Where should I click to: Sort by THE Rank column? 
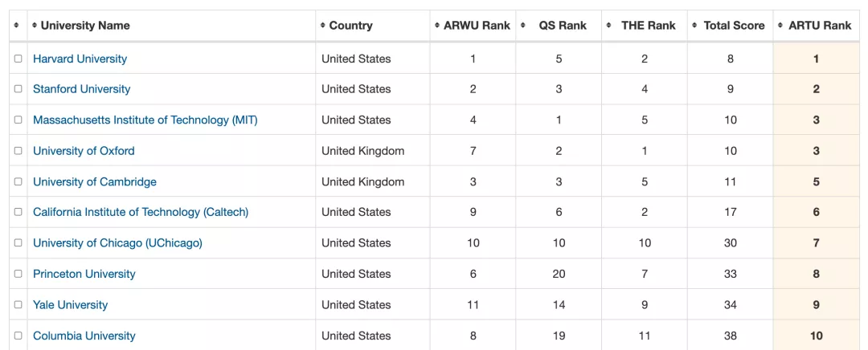coord(648,26)
